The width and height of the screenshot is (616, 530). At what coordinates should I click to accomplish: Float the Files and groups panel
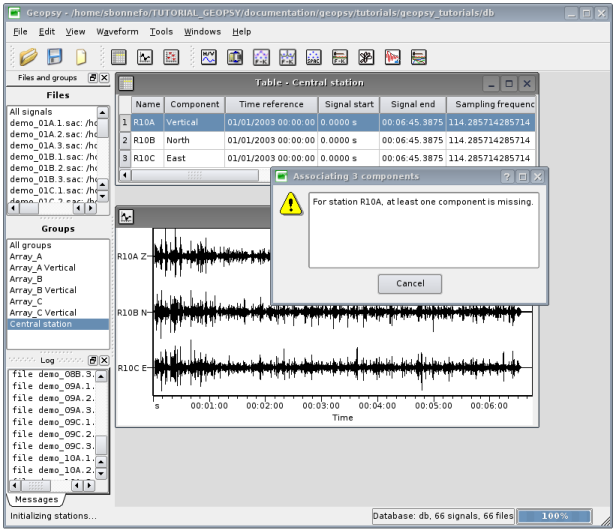[93, 78]
